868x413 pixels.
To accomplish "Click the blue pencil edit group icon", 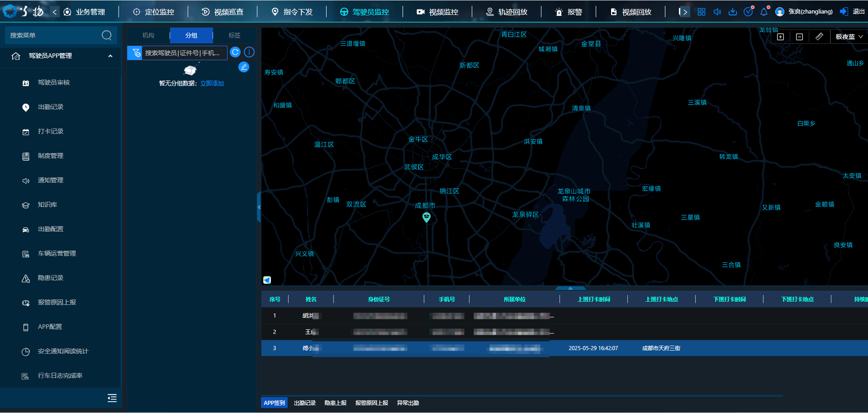I will (x=244, y=67).
